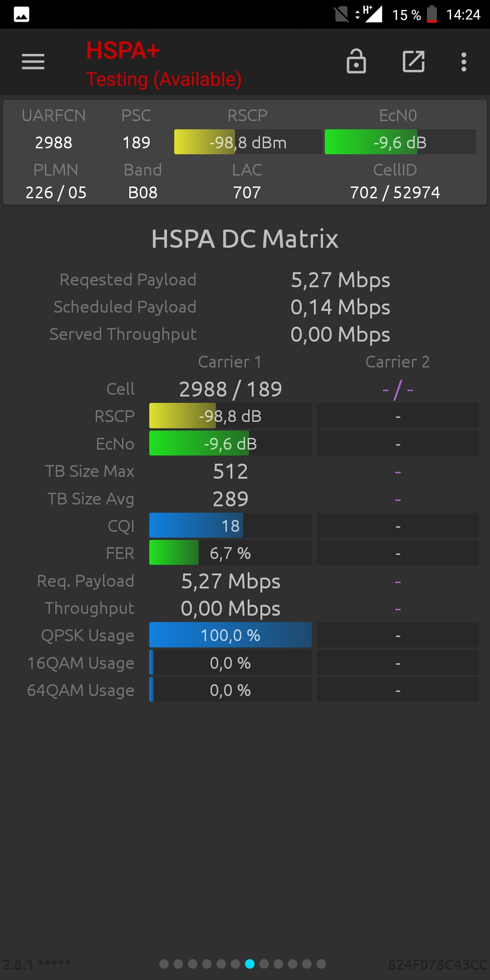490x980 pixels.
Task: Select the last page indicator dot
Action: point(321,964)
